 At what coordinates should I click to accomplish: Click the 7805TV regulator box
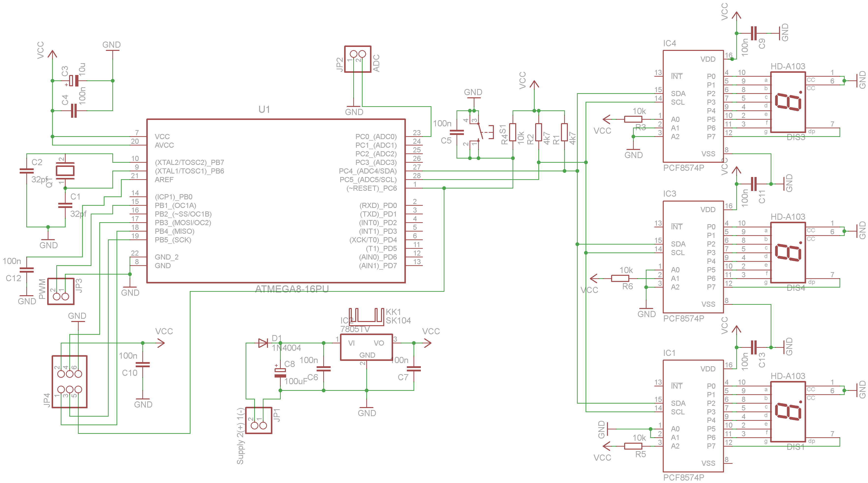click(366, 347)
